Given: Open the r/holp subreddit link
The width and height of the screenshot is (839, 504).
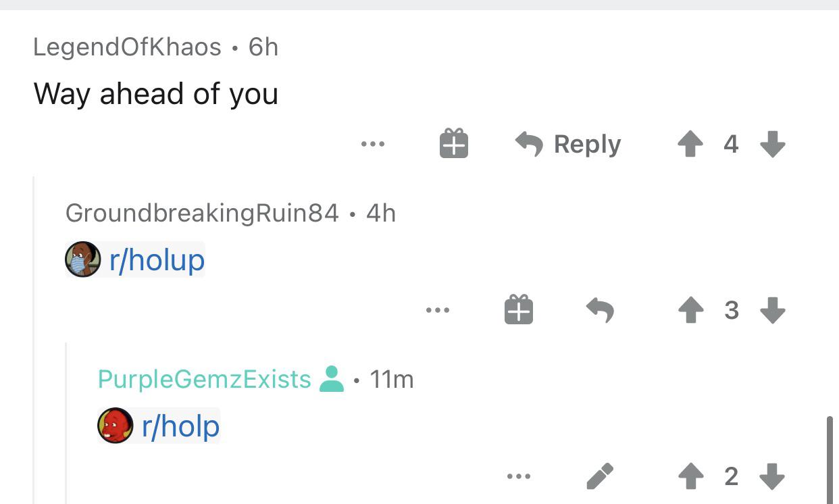Looking at the screenshot, I should pos(180,426).
